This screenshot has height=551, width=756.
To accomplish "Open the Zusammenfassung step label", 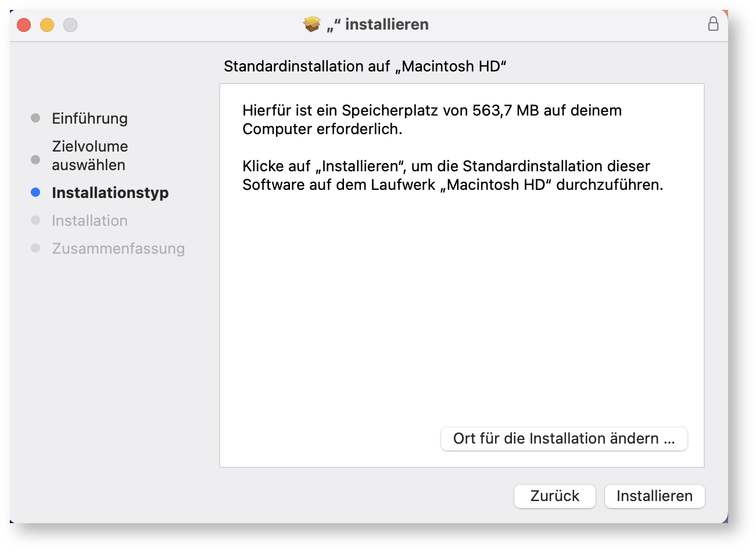I will click(x=118, y=249).
